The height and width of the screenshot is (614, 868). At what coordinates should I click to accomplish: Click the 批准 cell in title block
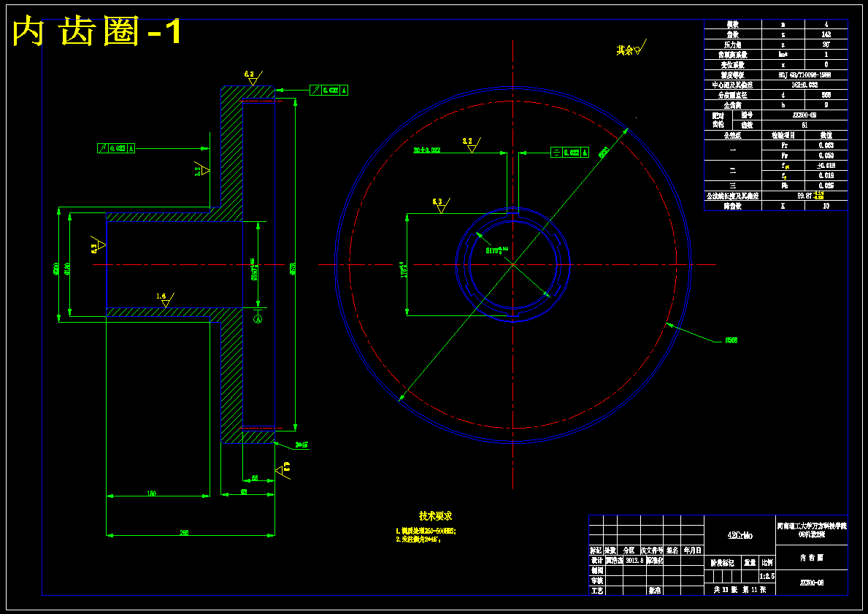point(655,591)
